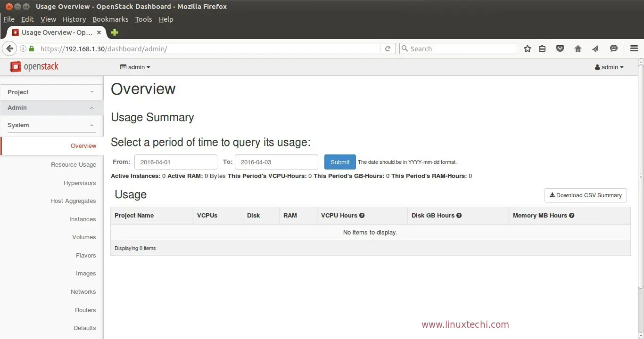Image resolution: width=644 pixels, height=339 pixels.
Task: Collapse the Admin sidebar section
Action: (51, 107)
